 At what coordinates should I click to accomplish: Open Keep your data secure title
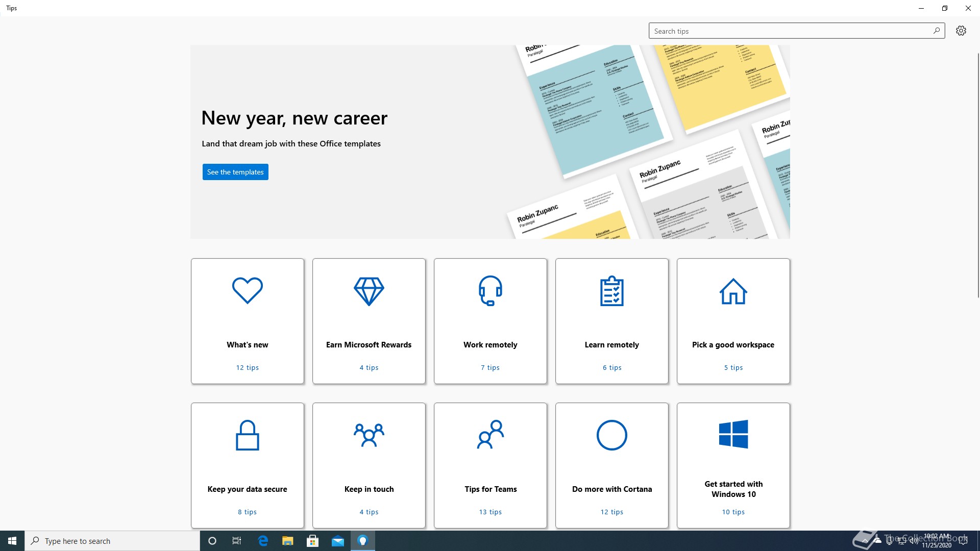click(x=248, y=489)
